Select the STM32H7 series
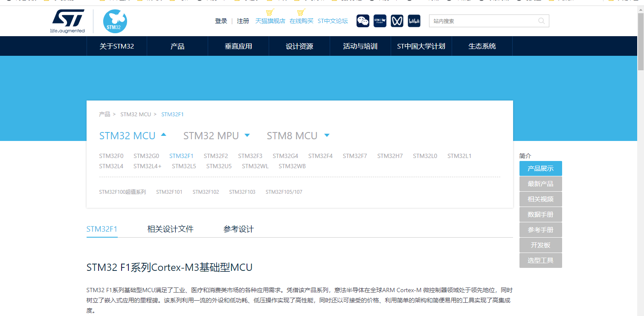The width and height of the screenshot is (644, 316). [x=390, y=156]
